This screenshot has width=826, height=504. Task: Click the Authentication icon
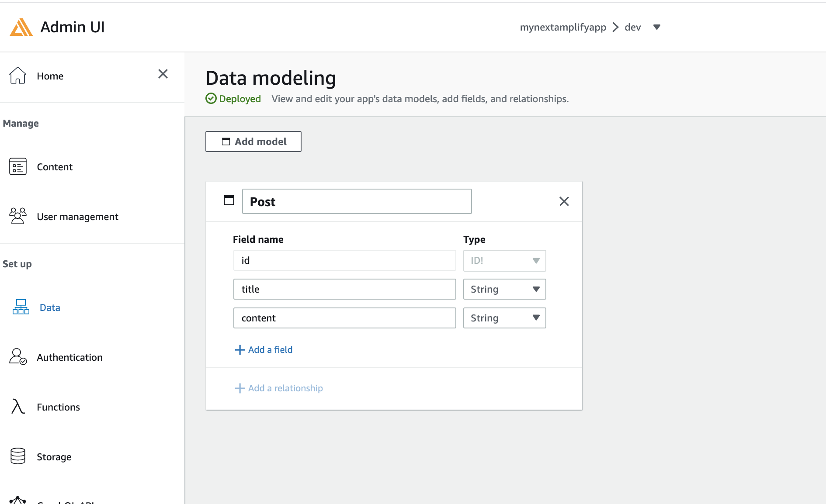17,357
